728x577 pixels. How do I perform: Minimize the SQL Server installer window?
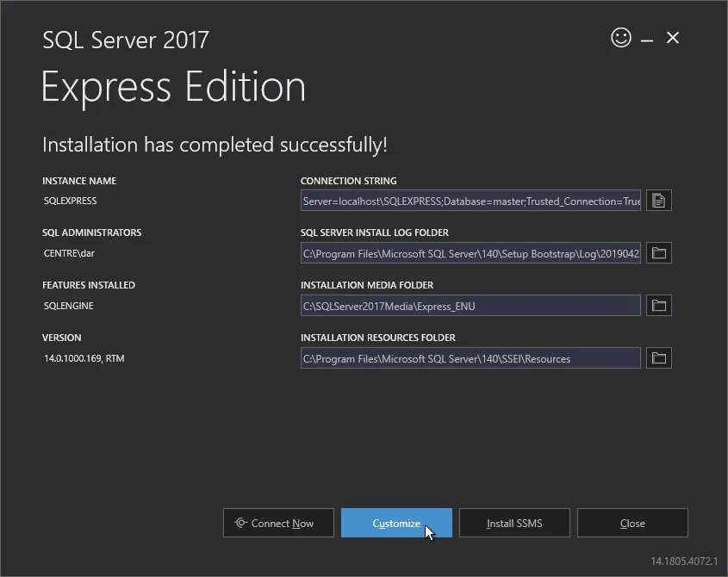click(x=647, y=41)
